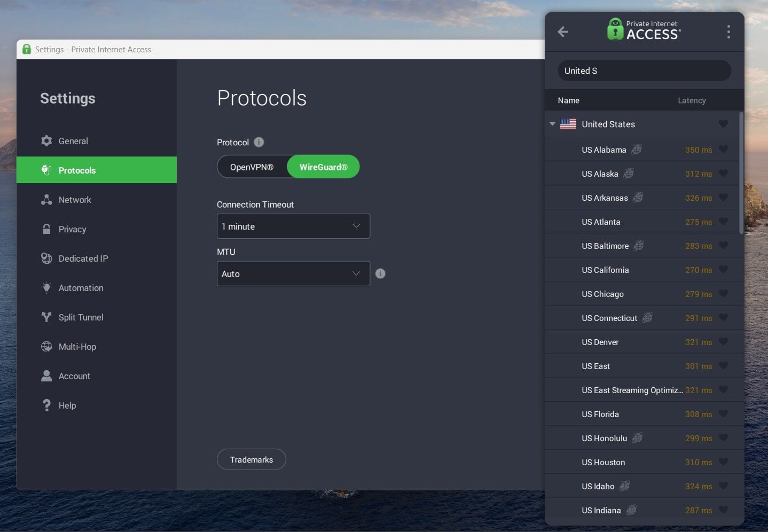
Task: Open the Connection Timeout dropdown
Action: tap(293, 226)
